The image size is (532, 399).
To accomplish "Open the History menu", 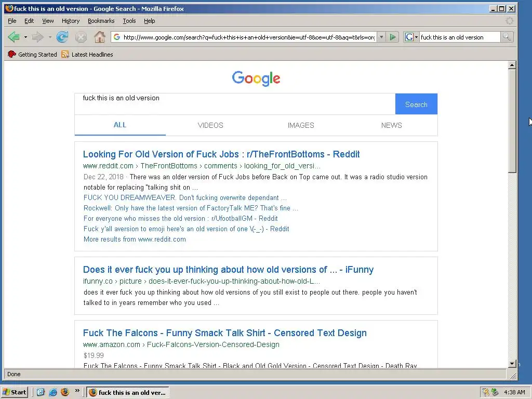I will pos(71,21).
